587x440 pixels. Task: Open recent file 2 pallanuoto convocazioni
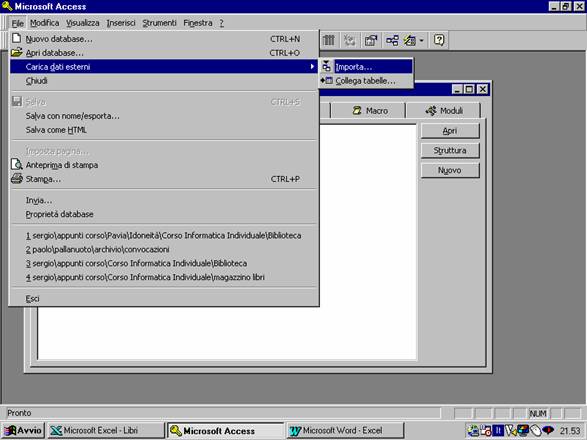[x=164, y=249]
